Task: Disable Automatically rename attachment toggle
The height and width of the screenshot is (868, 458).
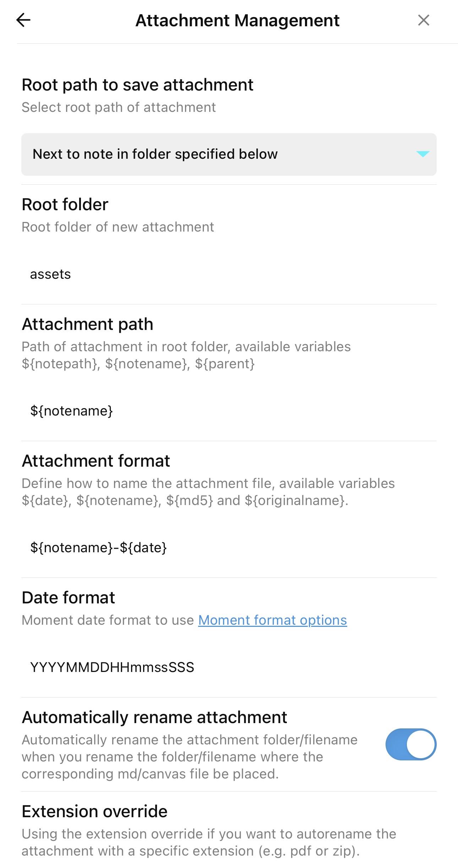Action: tap(411, 744)
